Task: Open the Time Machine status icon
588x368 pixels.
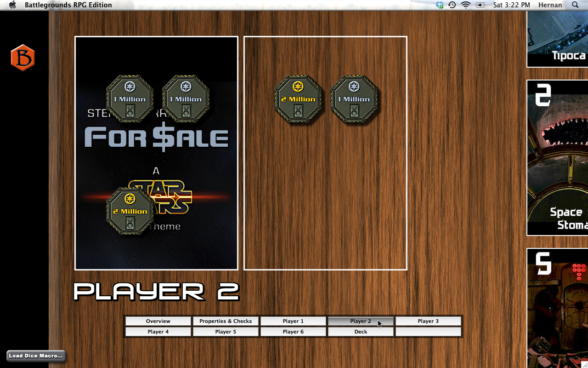Action: point(452,5)
